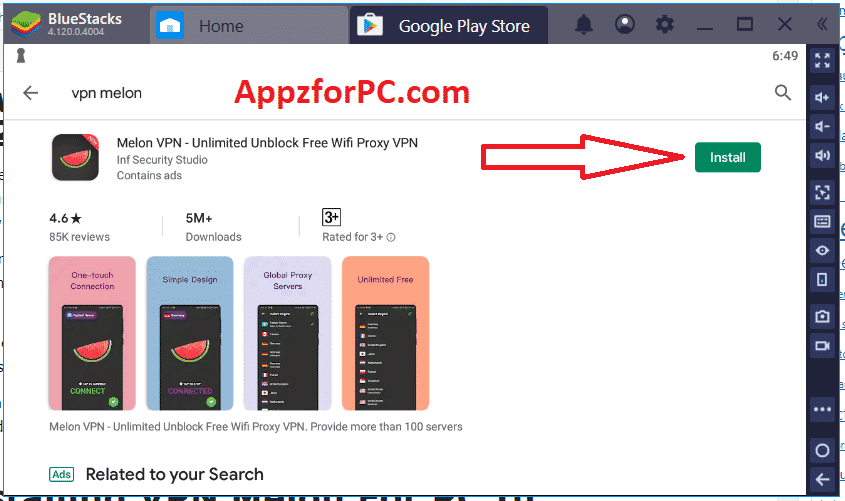This screenshot has width=845, height=501.
Task: Click the keyhole status icon top left
Action: click(x=21, y=55)
